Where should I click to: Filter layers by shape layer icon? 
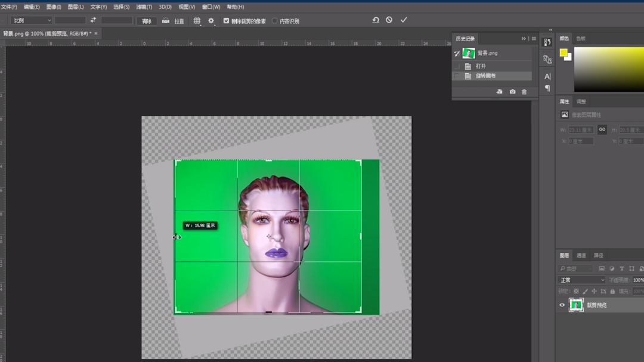coord(631,268)
